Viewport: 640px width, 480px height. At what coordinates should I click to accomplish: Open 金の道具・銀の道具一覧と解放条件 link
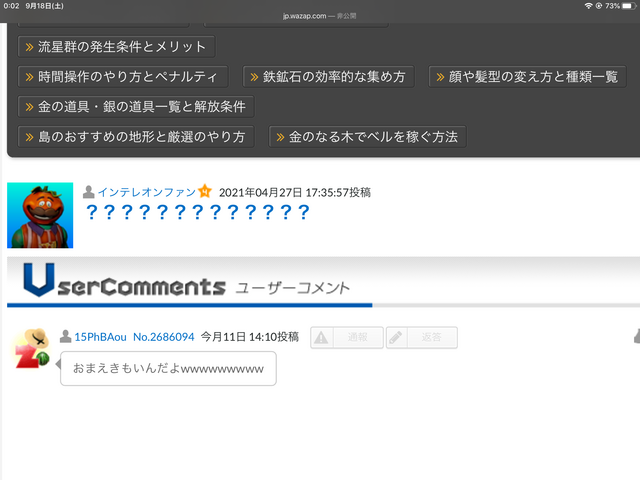(x=136, y=107)
